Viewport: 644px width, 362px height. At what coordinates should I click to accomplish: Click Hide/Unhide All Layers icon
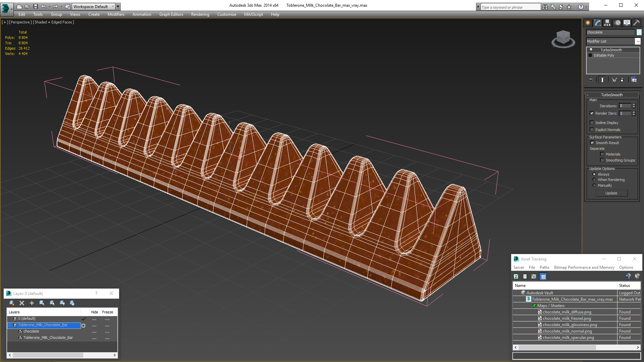[x=62, y=303]
